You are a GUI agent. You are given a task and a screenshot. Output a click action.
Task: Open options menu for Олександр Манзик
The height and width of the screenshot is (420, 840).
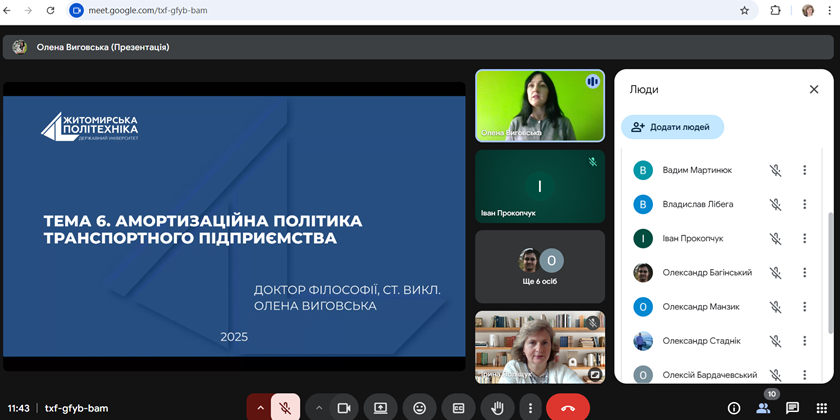coord(804,307)
